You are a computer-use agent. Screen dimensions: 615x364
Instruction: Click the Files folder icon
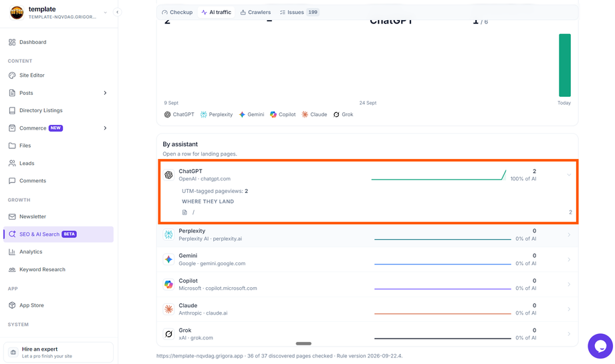click(x=12, y=146)
